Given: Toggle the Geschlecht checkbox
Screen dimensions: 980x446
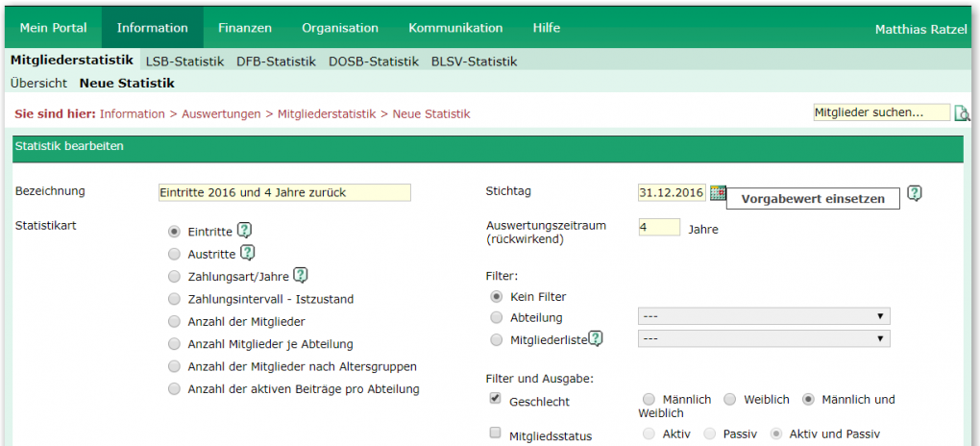Looking at the screenshot, I should pos(496,399).
